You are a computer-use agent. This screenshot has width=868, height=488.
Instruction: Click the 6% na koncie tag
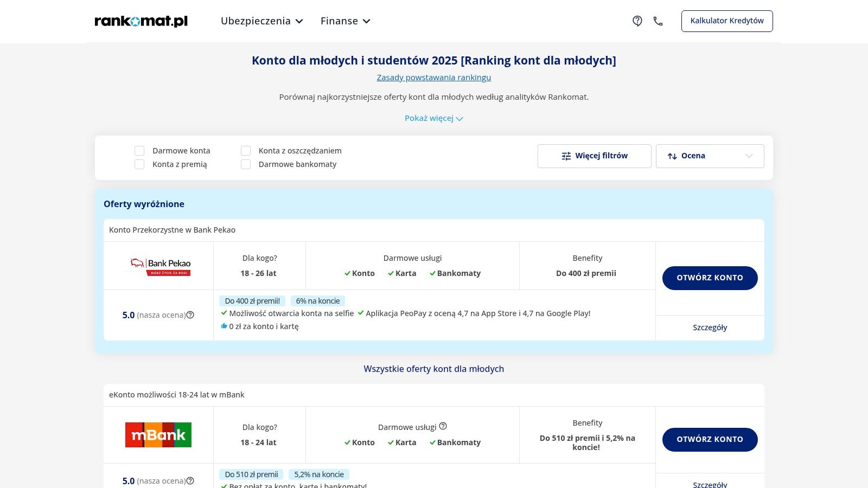[x=318, y=301]
